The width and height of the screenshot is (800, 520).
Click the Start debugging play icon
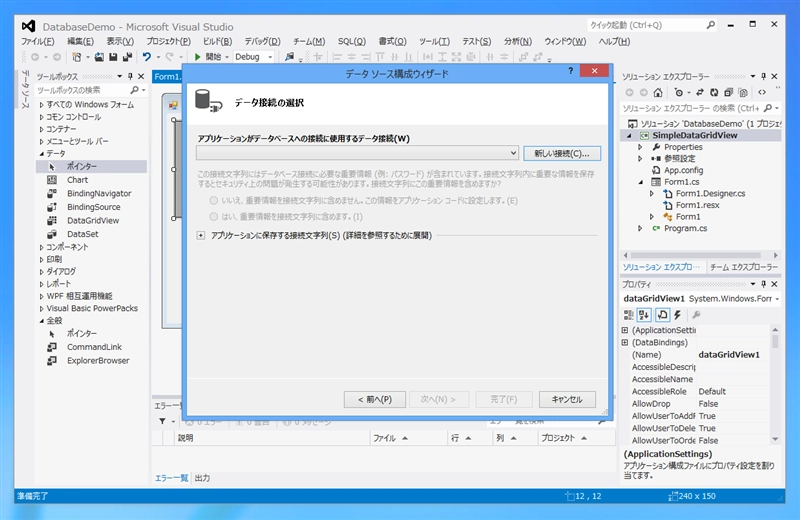197,57
